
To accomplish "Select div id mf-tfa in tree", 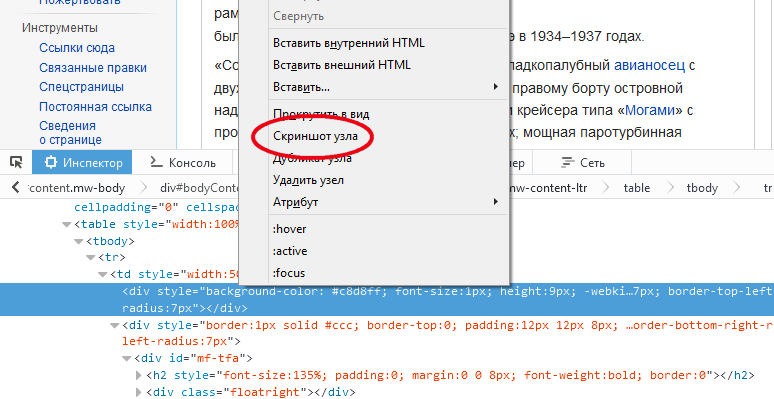I will [x=193, y=359].
